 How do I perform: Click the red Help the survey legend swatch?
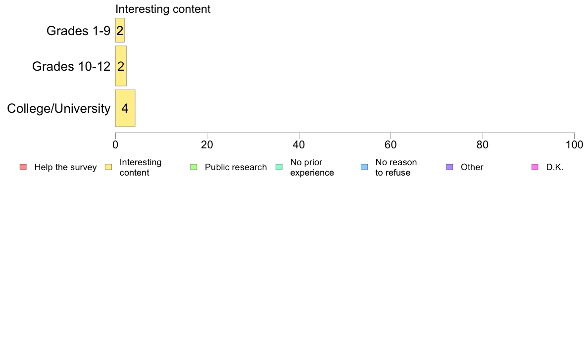coord(23,167)
